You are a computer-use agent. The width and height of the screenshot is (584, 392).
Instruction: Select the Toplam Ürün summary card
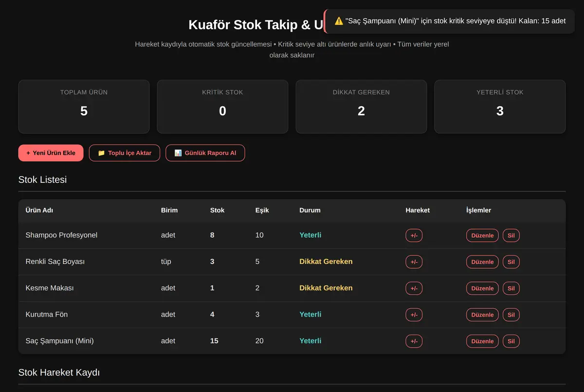pyautogui.click(x=84, y=107)
